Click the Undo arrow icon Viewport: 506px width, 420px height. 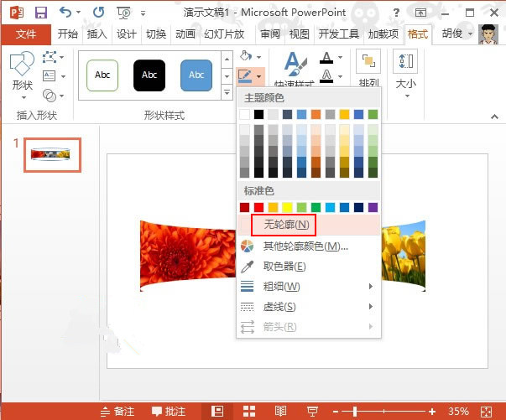(x=66, y=13)
